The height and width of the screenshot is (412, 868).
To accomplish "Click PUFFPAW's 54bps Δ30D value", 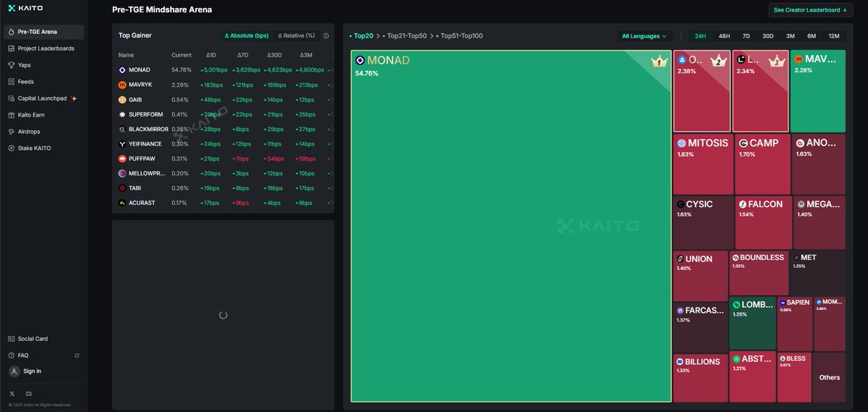I will coord(274,159).
